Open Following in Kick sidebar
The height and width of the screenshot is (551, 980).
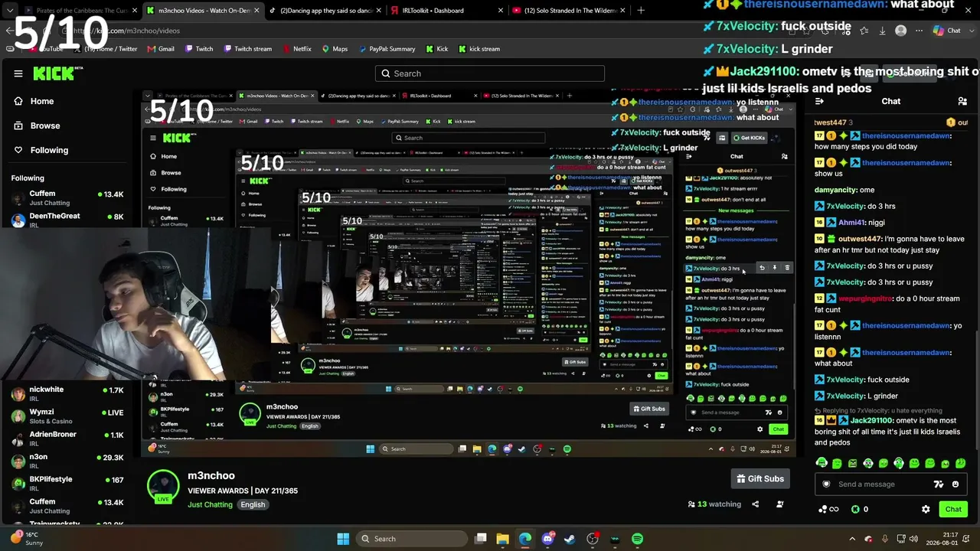tap(49, 150)
